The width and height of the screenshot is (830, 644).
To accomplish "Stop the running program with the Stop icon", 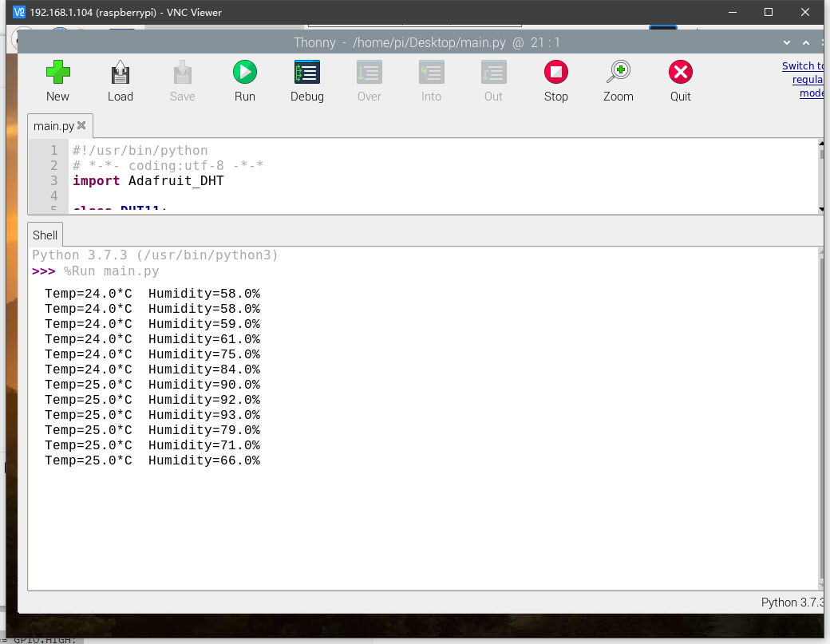I will pyautogui.click(x=555, y=73).
